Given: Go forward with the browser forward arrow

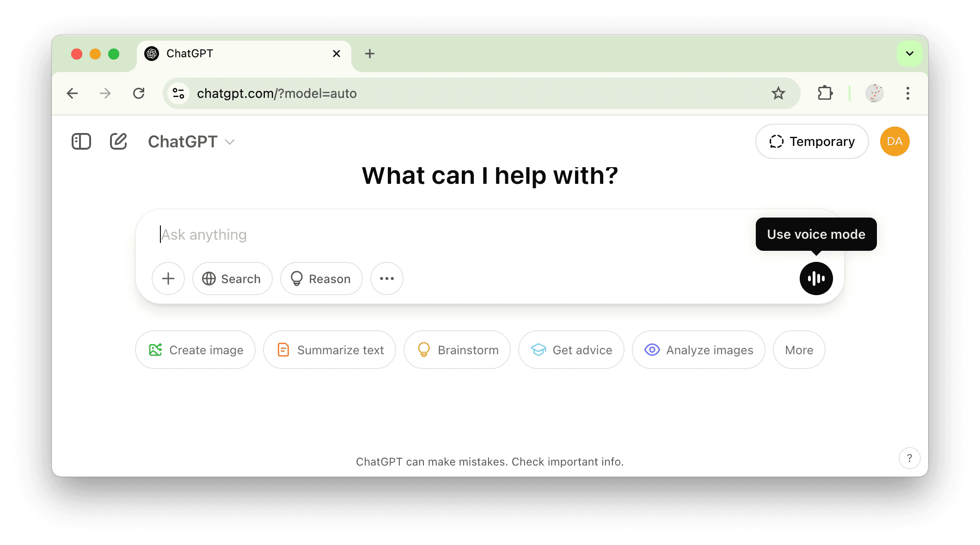Looking at the screenshot, I should (x=105, y=93).
